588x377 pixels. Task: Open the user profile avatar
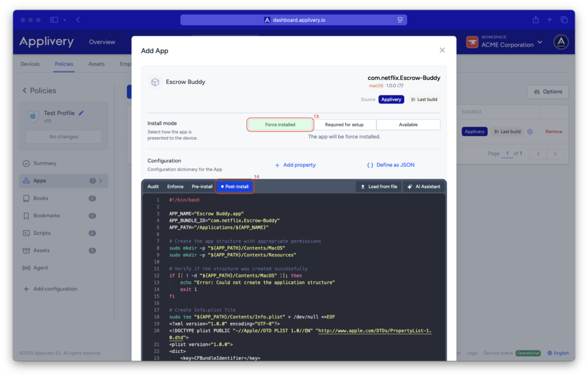[561, 42]
